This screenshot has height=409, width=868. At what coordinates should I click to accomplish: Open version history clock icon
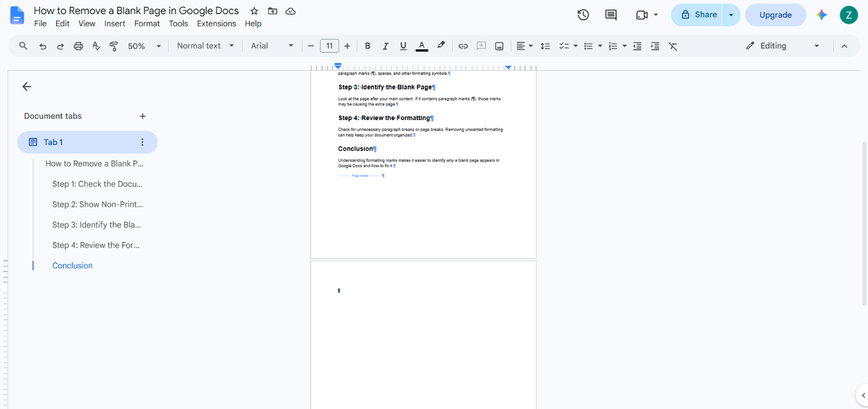tap(583, 15)
